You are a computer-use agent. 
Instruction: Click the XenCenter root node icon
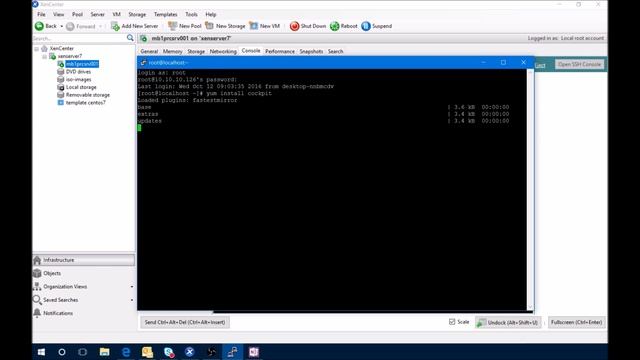[44, 49]
